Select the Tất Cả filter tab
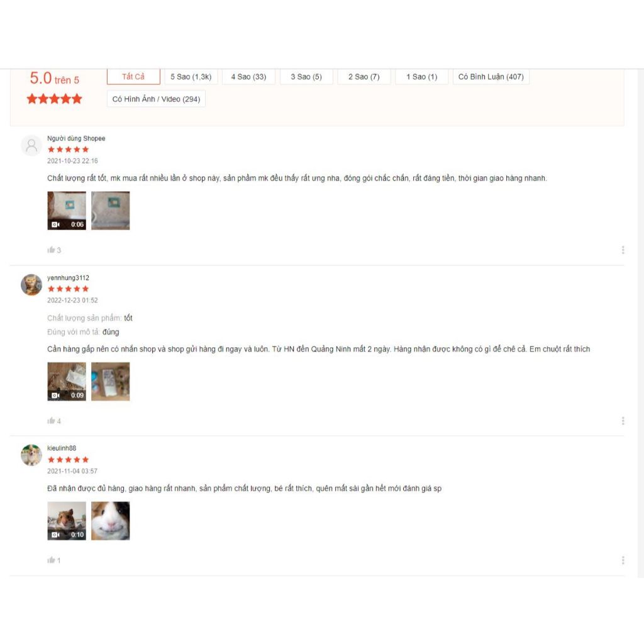 pos(133,76)
